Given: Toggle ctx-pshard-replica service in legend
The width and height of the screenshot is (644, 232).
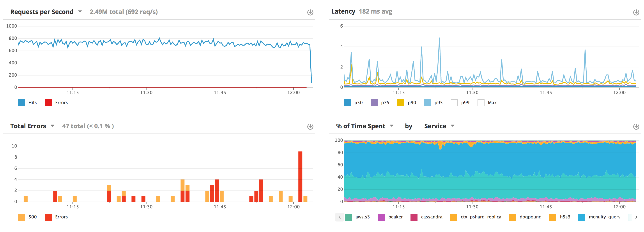Looking at the screenshot, I should pos(476,217).
